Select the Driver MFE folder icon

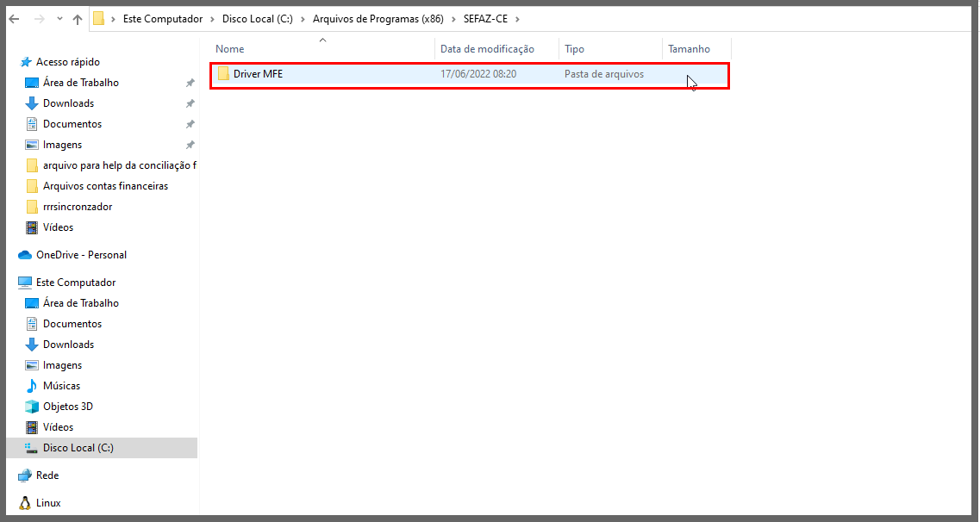(x=224, y=74)
